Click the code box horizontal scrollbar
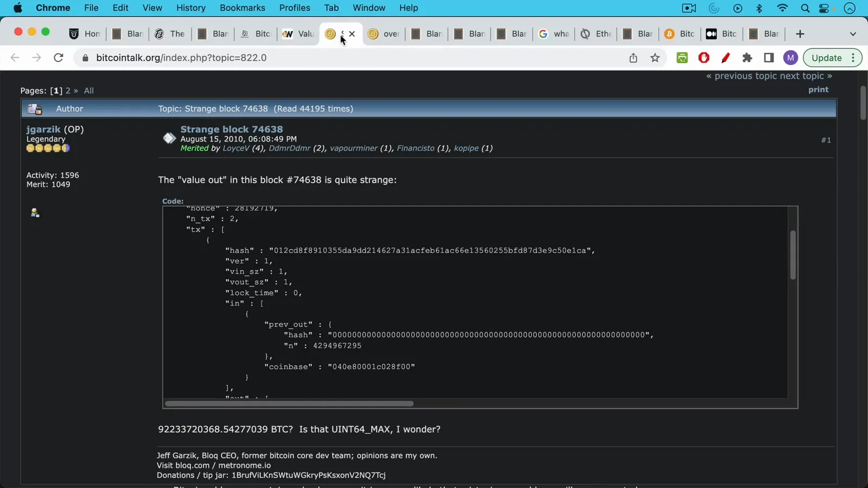The width and height of the screenshot is (868, 488). [289, 403]
